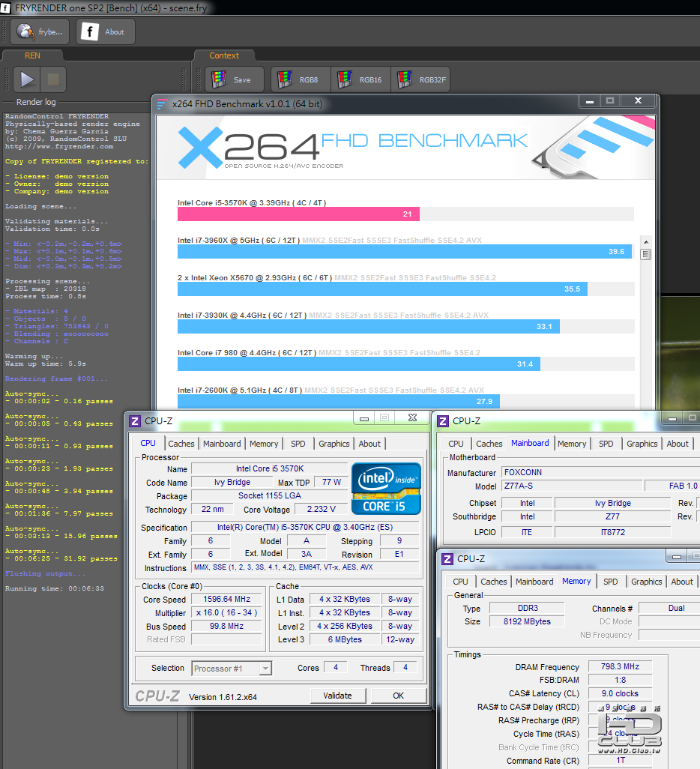Open the Memory tab in Mainboard CPU-Z window
This screenshot has width=700, height=769.
(x=572, y=444)
